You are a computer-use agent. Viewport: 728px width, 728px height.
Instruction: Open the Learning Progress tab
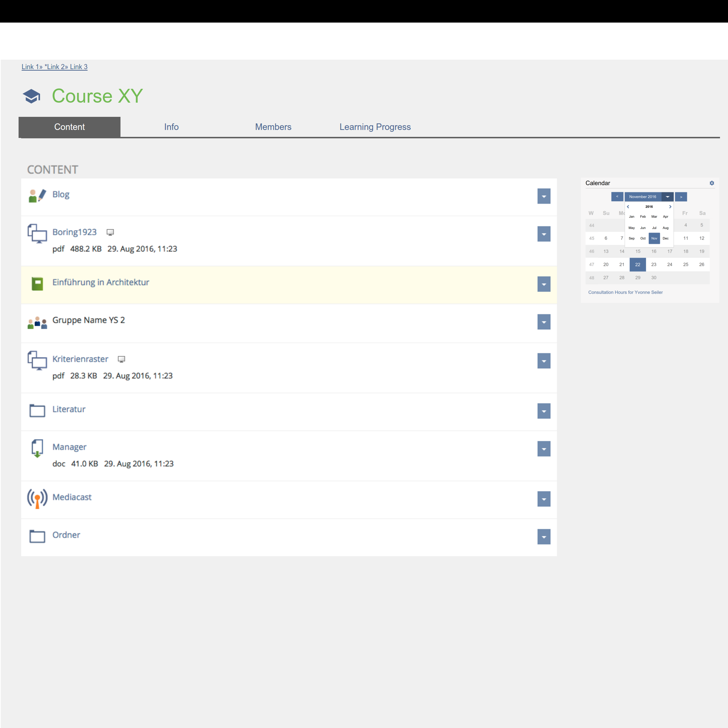pos(375,127)
